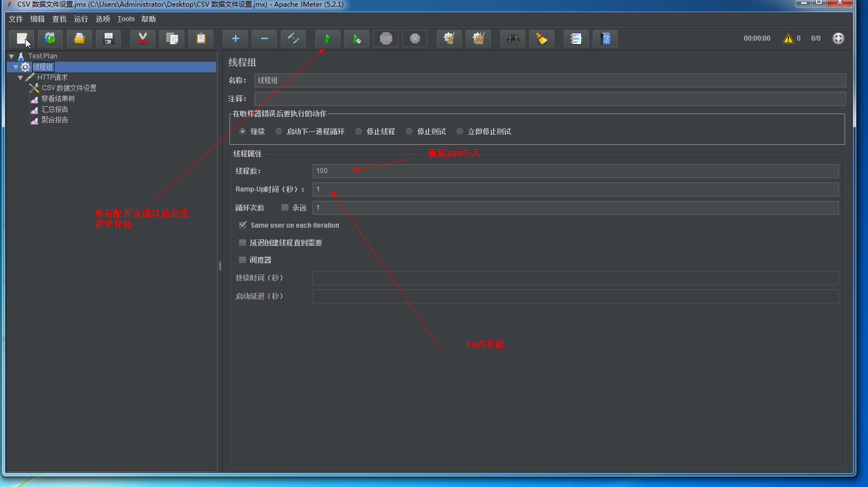Click the Help question mark icon
Viewport: 868px width, 487px height.
click(605, 38)
